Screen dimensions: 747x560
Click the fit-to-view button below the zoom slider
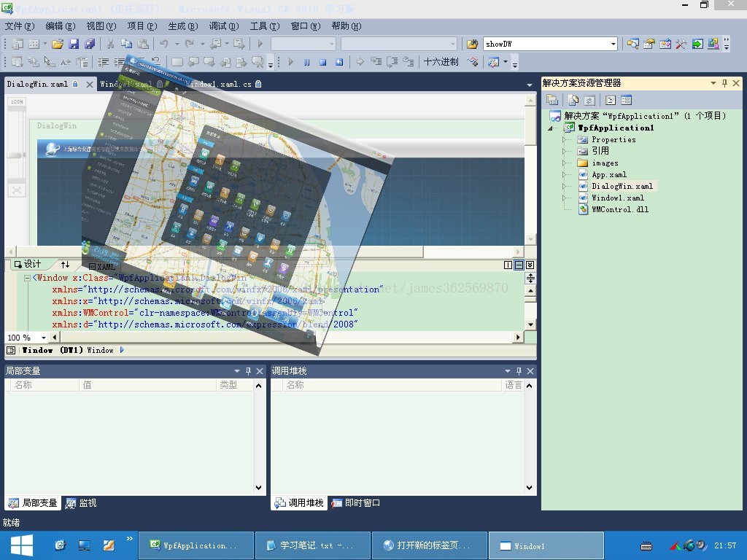[x=16, y=190]
